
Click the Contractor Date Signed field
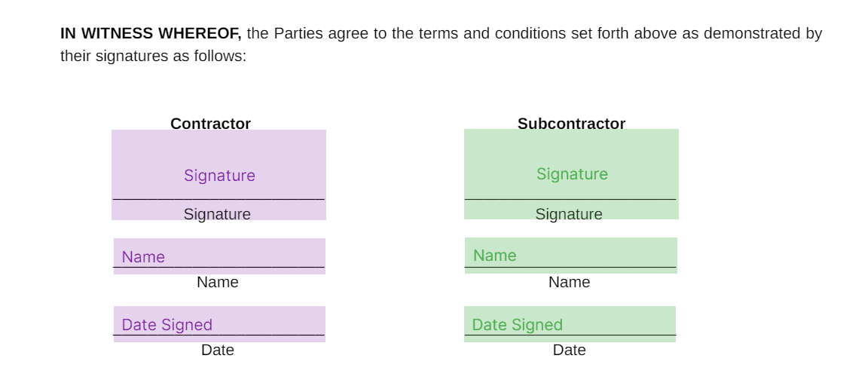219,324
